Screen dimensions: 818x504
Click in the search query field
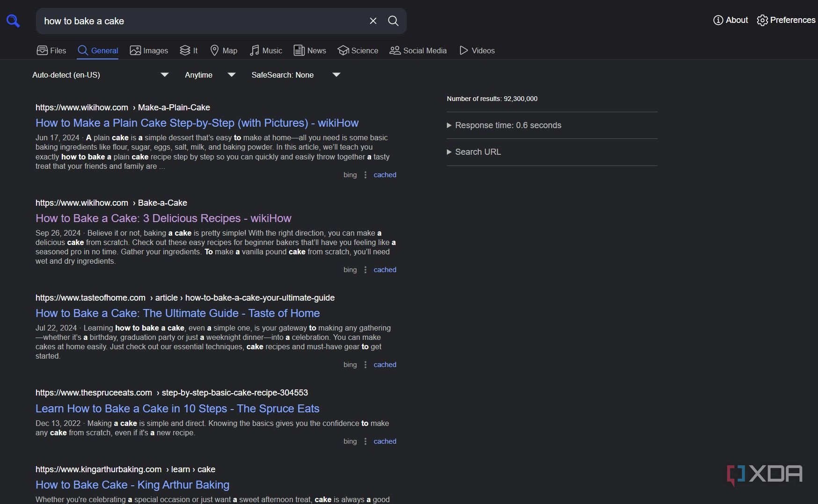201,21
